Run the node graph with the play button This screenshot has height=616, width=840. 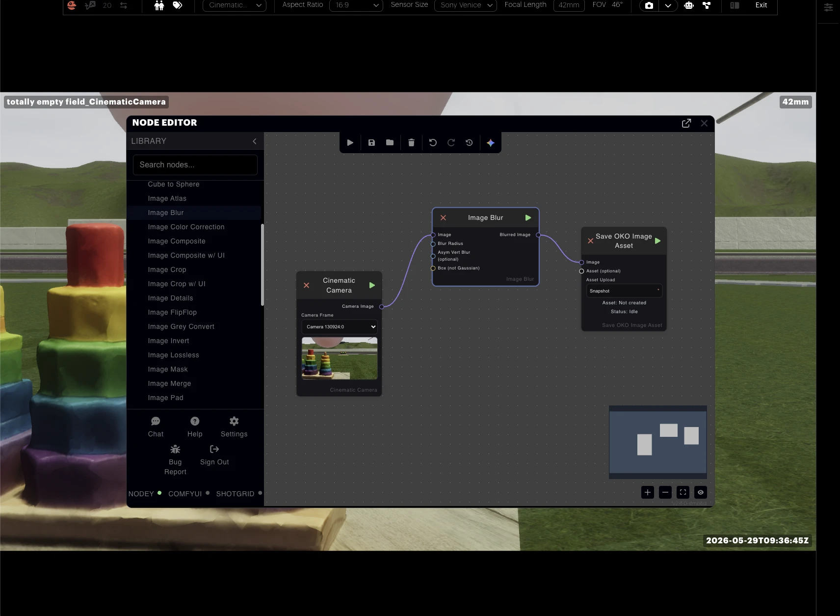tap(350, 143)
